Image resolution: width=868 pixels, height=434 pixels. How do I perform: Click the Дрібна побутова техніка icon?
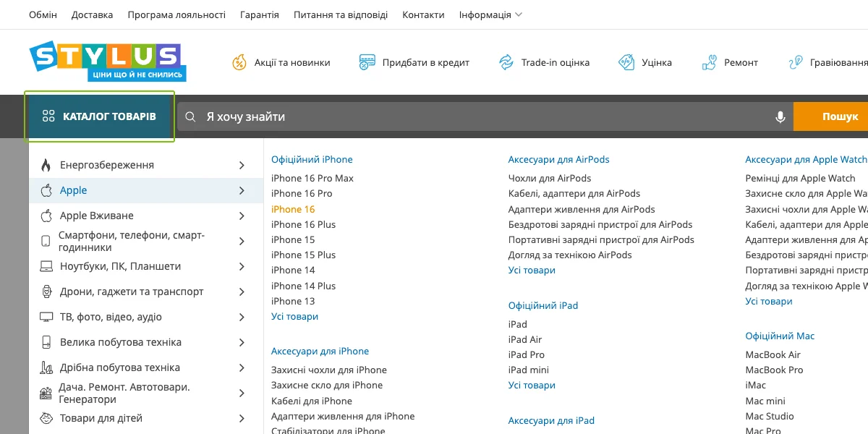46,367
